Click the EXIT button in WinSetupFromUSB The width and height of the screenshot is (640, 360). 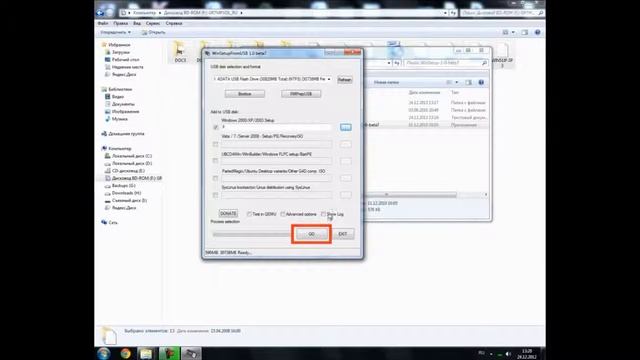point(343,234)
